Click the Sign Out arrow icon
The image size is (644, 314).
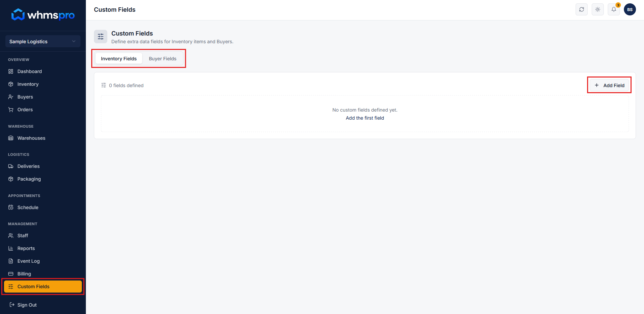[x=12, y=305]
